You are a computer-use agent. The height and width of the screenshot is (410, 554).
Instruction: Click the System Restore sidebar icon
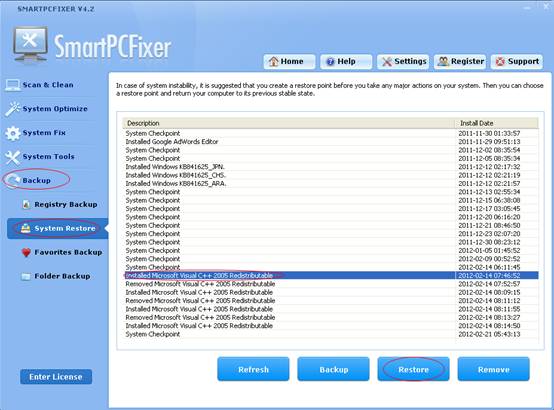tap(25, 228)
